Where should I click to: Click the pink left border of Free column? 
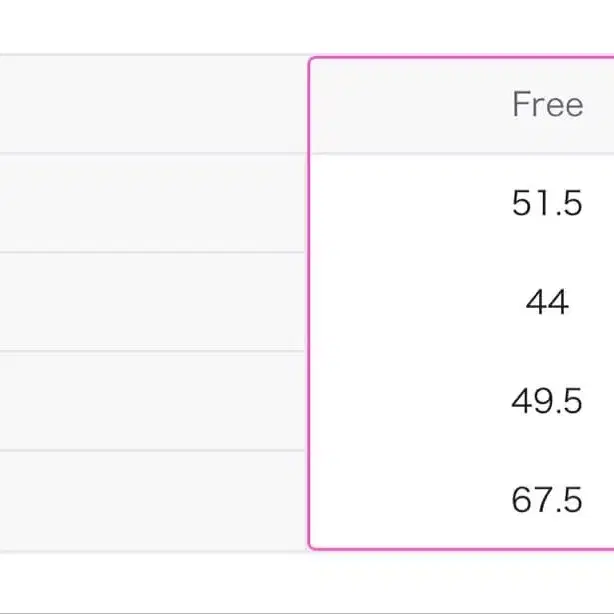[310, 300]
